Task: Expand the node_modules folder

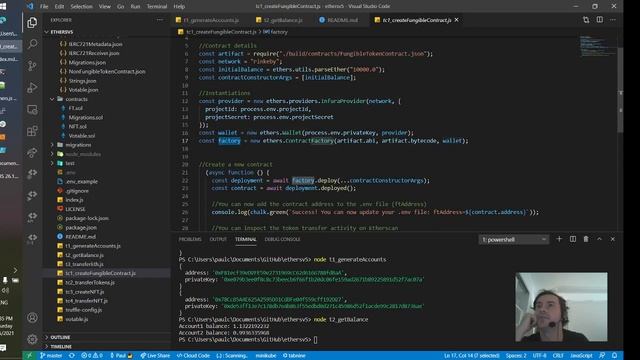Action: [83, 154]
